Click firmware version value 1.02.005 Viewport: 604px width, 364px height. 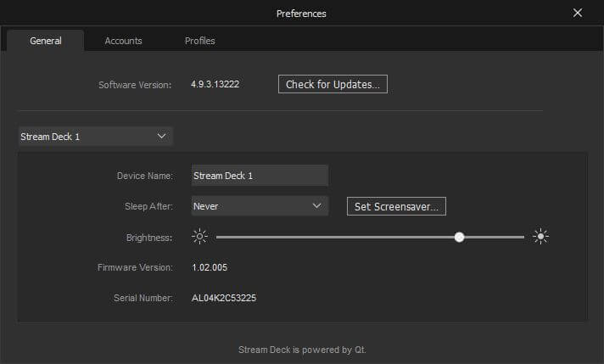coord(210,267)
